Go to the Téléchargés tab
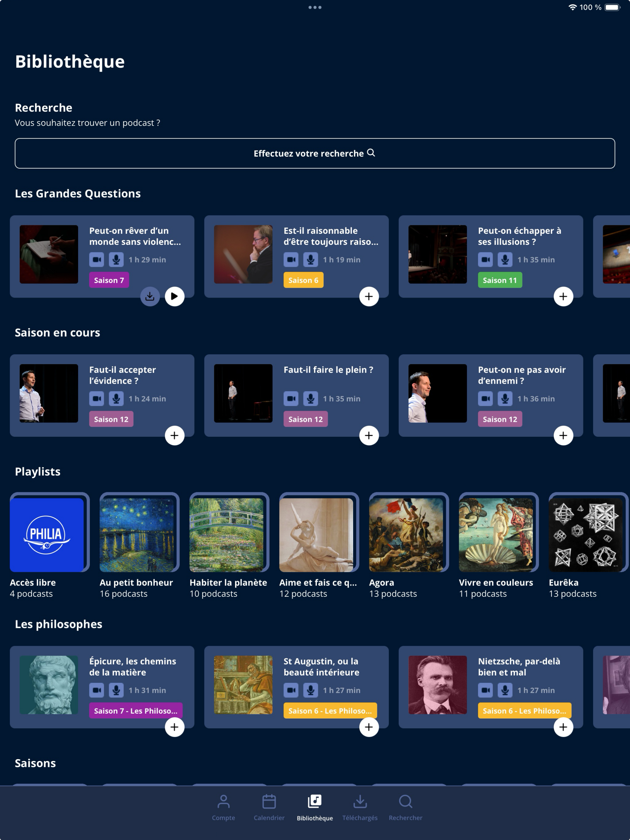The height and width of the screenshot is (840, 630). pos(360,807)
